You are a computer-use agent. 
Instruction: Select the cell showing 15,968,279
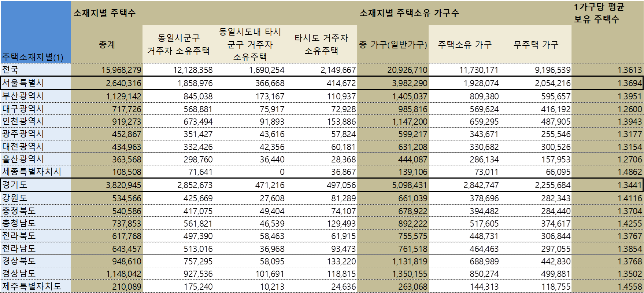[107, 70]
